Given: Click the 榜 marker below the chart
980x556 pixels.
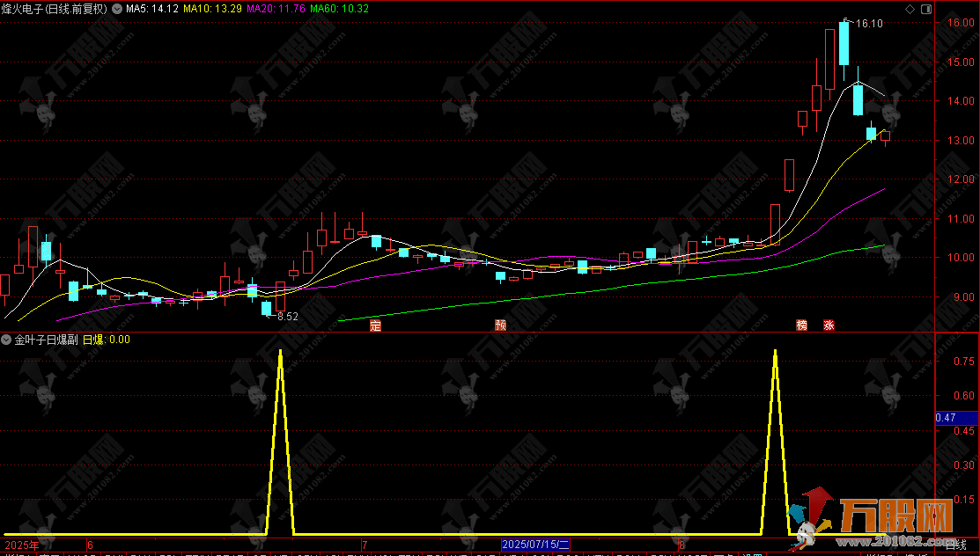Looking at the screenshot, I should point(801,325).
